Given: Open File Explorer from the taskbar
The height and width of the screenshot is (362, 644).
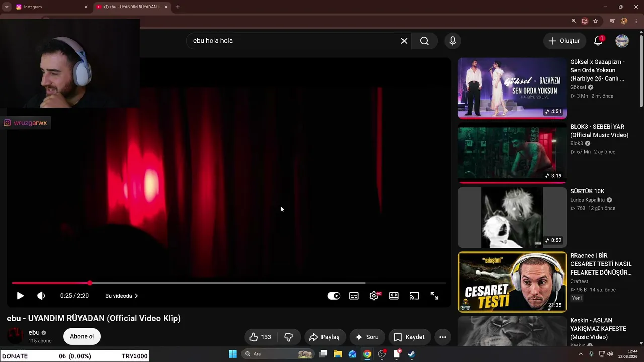Looking at the screenshot, I should click(338, 354).
